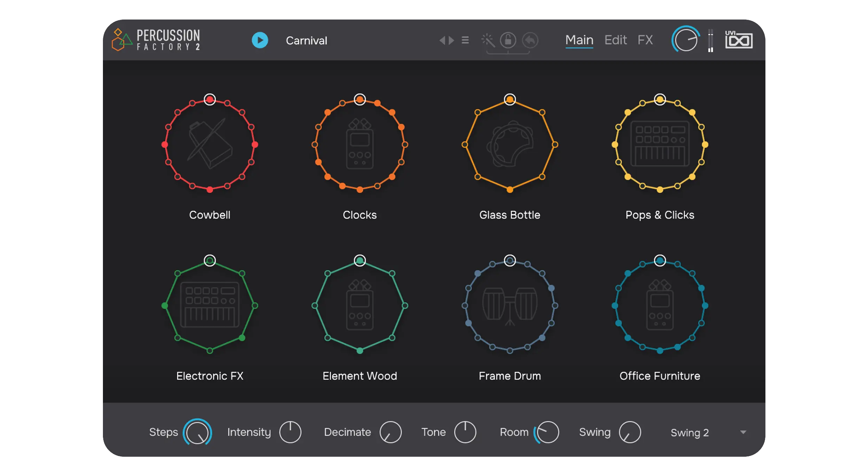Select the Clocks instrument icon
This screenshot has height=463, width=868.
(x=360, y=144)
